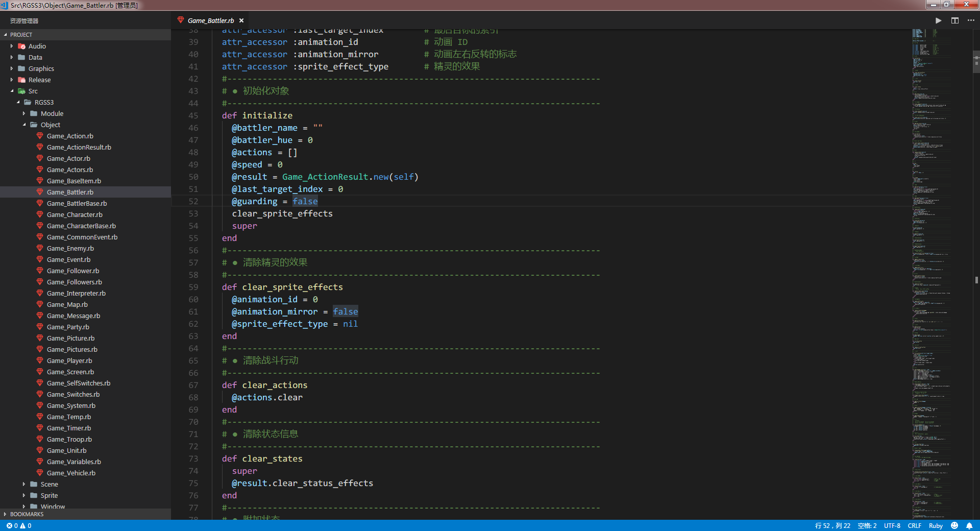
Task: Open Game_Troop.rb file
Action: [x=69, y=439]
